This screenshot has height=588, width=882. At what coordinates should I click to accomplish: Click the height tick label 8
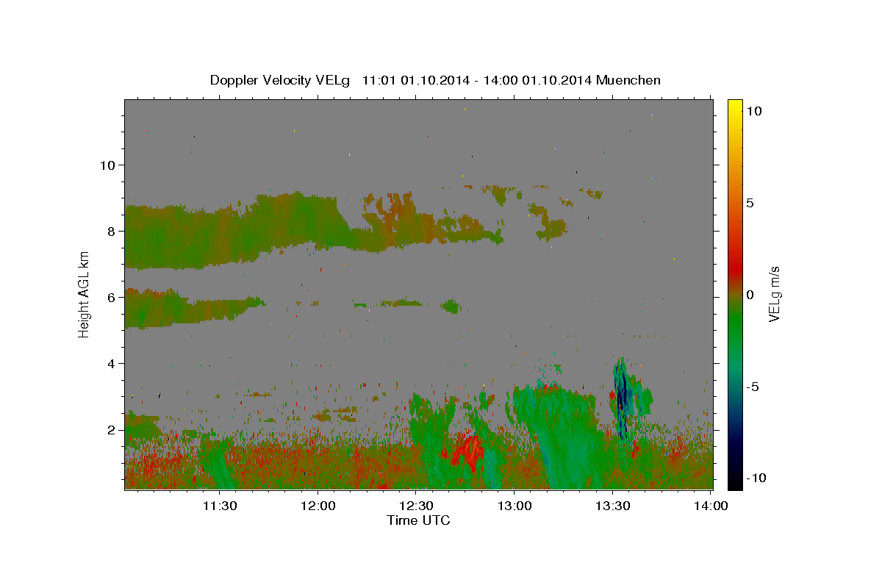point(112,231)
